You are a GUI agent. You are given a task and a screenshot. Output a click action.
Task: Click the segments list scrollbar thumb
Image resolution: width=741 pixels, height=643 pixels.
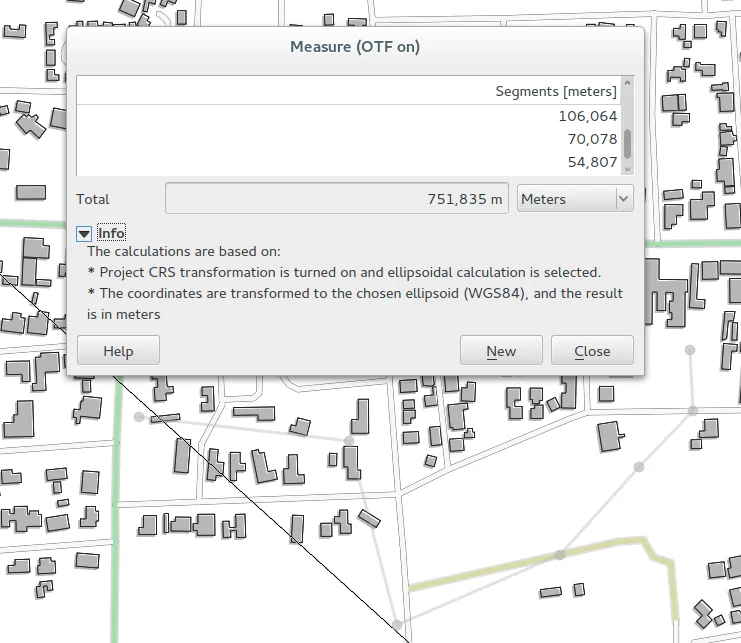pos(627,143)
